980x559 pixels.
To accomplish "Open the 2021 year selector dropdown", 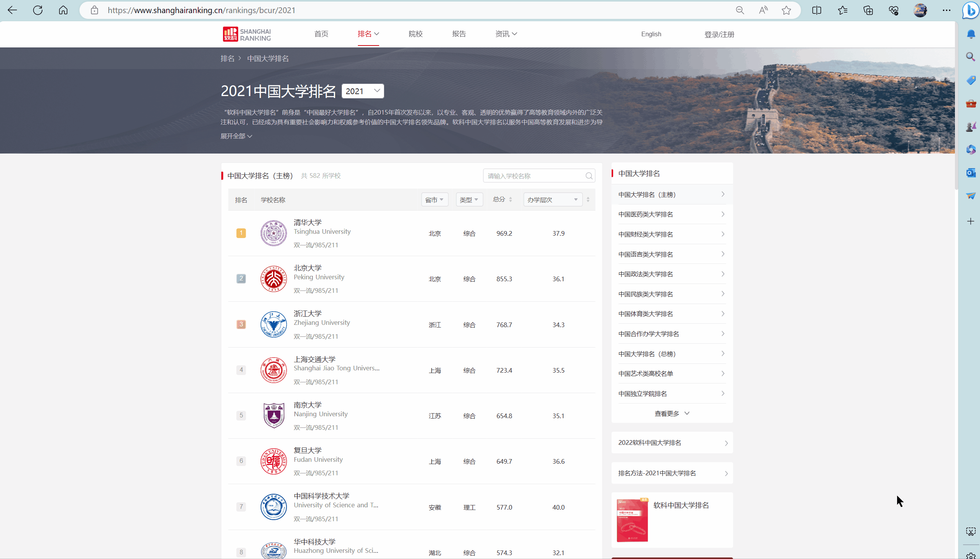I will (x=363, y=91).
